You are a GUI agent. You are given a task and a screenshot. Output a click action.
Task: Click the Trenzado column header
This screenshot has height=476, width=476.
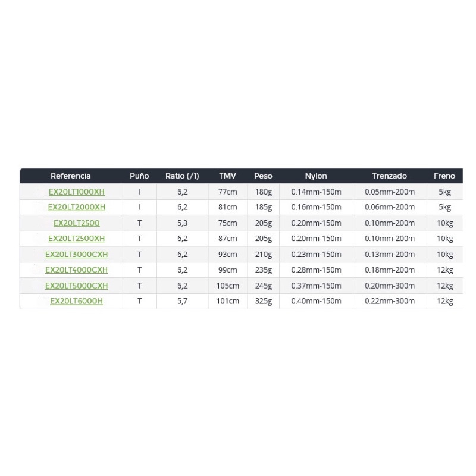pos(390,176)
